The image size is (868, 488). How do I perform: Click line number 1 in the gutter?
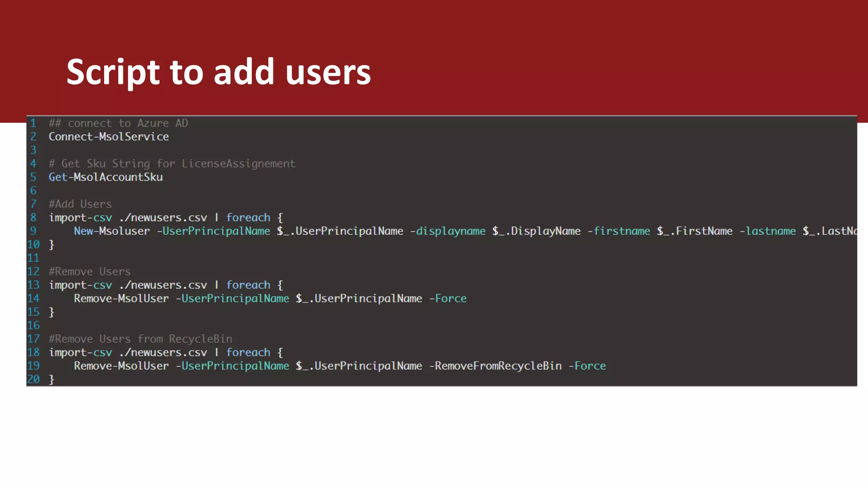pos(33,123)
